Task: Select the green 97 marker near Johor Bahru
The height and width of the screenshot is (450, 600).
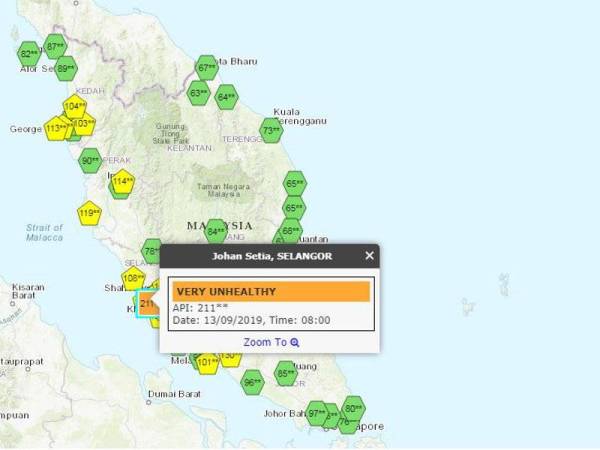Action: [x=317, y=413]
